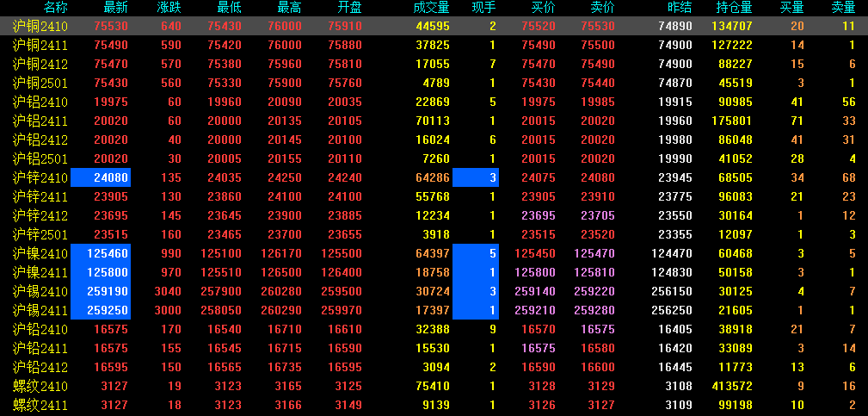
Task: Select the 沪铝2411 contract name
Action: (40, 121)
